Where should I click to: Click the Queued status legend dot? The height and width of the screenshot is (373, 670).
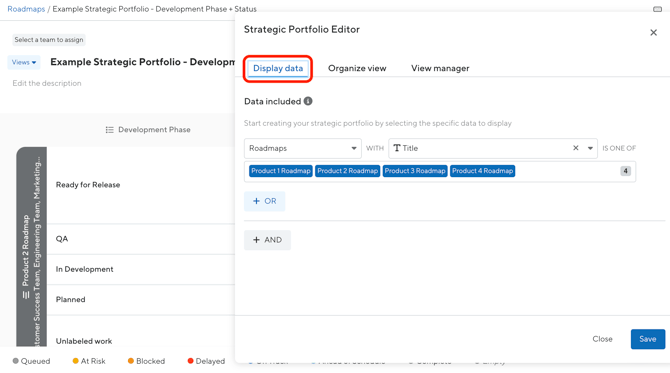(x=16, y=361)
